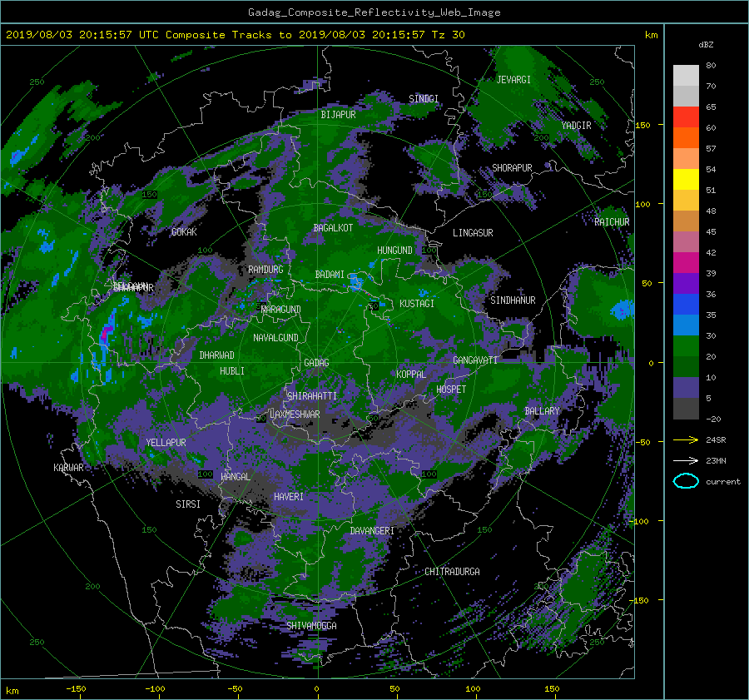Image resolution: width=749 pixels, height=700 pixels.
Task: Click the HANGAL city label
Action: (x=235, y=477)
